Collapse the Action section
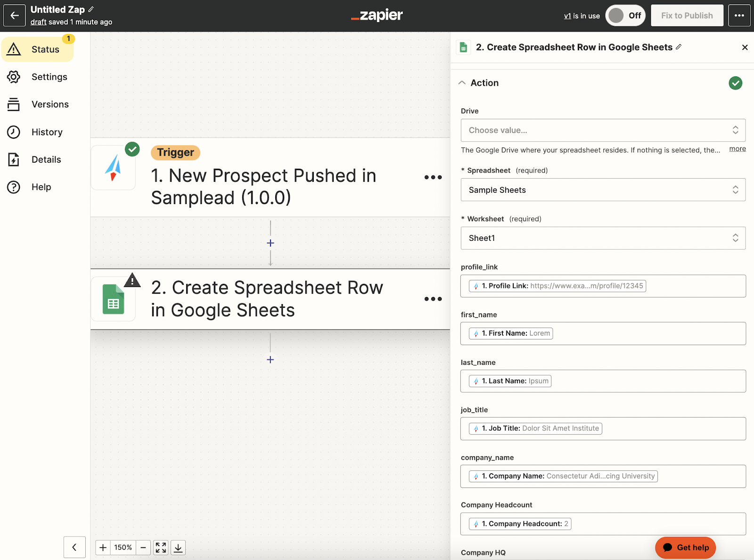This screenshot has height=560, width=754. click(462, 83)
